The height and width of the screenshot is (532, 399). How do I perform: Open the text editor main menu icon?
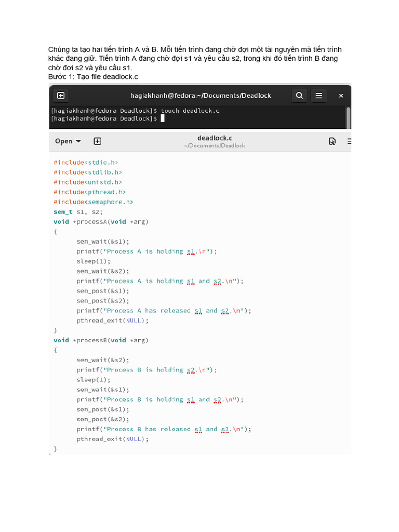[349, 141]
